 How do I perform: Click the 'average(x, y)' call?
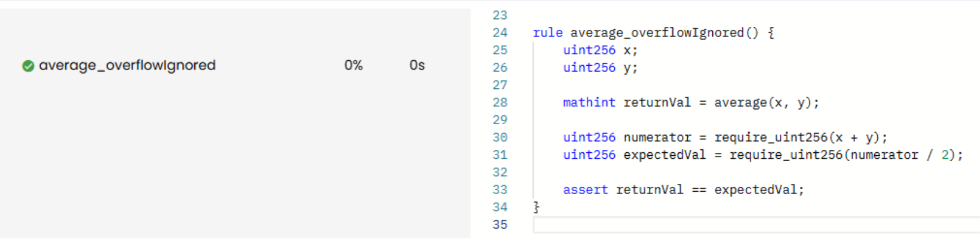762,103
